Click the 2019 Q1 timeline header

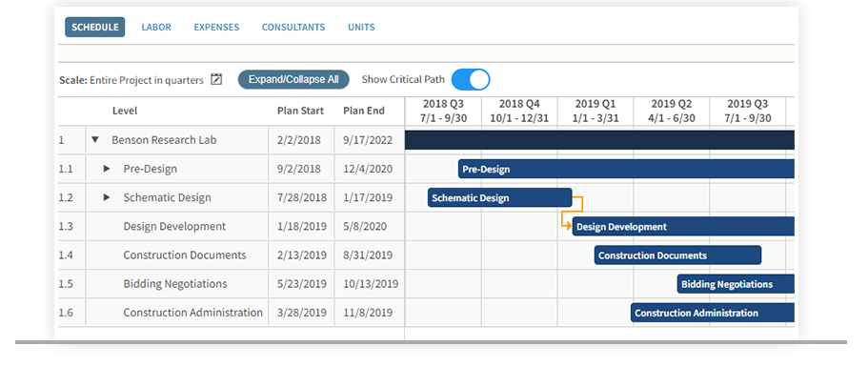[595, 112]
